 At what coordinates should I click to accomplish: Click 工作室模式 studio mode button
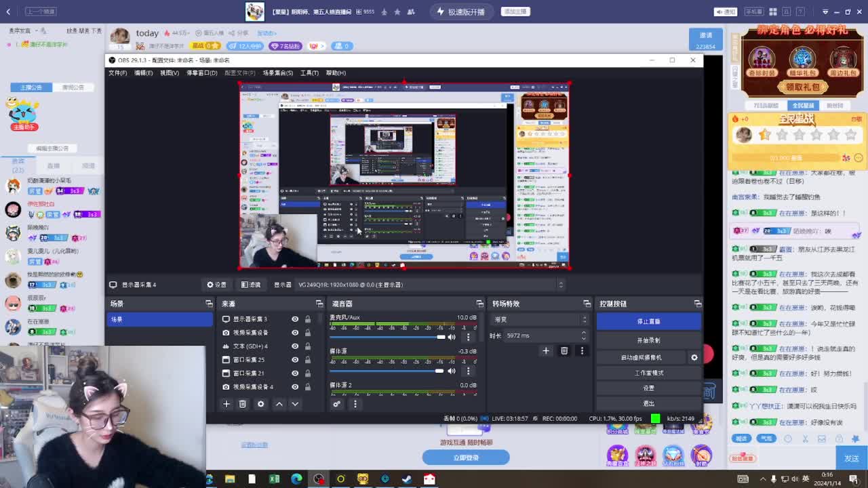point(648,373)
